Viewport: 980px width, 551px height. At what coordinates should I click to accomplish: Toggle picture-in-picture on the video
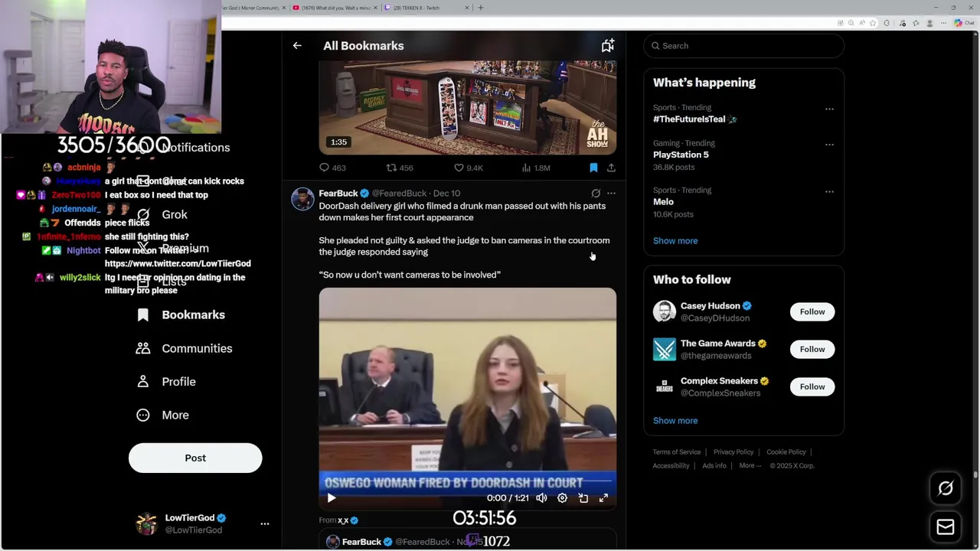[583, 498]
